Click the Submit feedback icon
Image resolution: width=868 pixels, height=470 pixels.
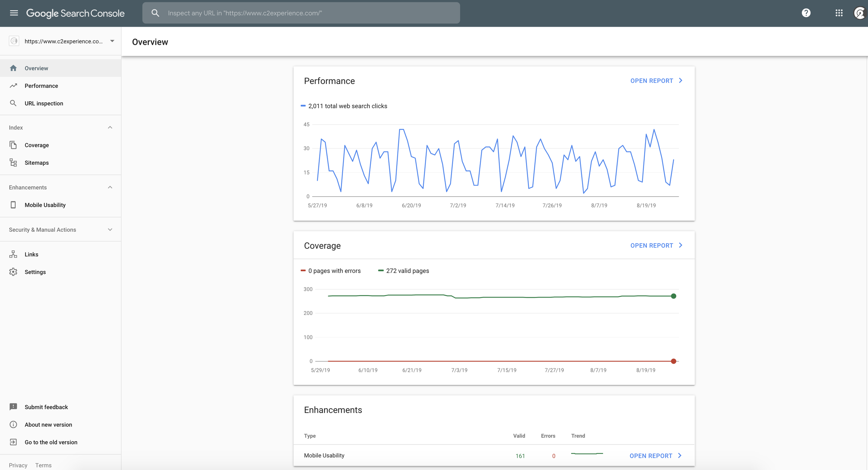point(13,407)
